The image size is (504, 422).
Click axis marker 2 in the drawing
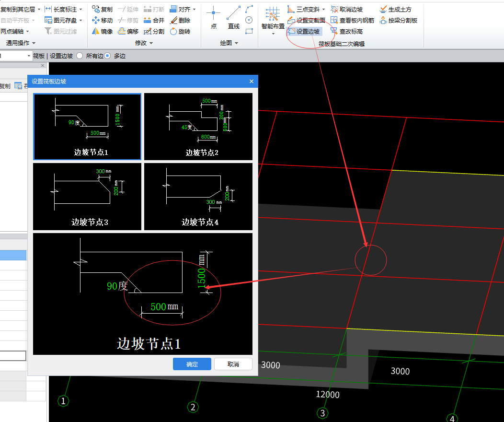pyautogui.click(x=193, y=407)
